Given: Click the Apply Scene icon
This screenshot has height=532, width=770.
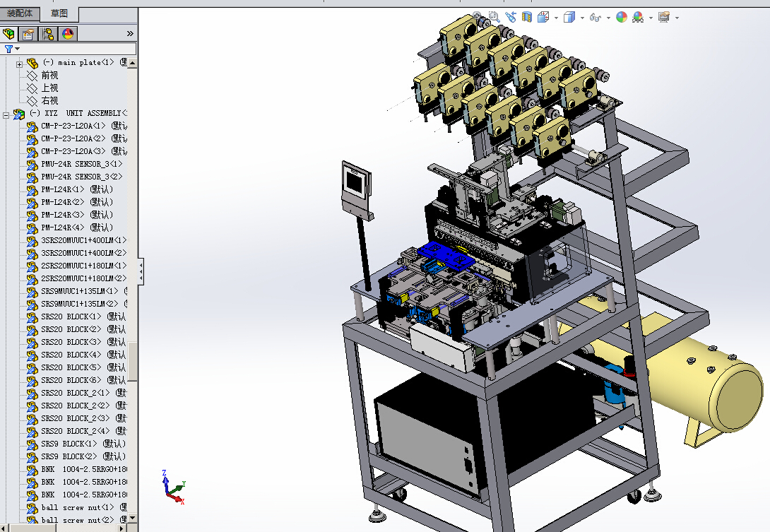Looking at the screenshot, I should pyautogui.click(x=638, y=17).
